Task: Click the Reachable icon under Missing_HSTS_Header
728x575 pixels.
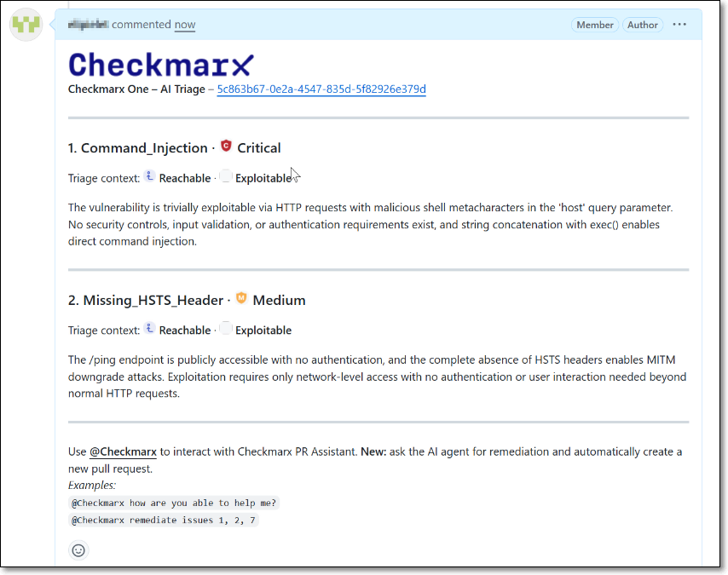Action: [149, 329]
